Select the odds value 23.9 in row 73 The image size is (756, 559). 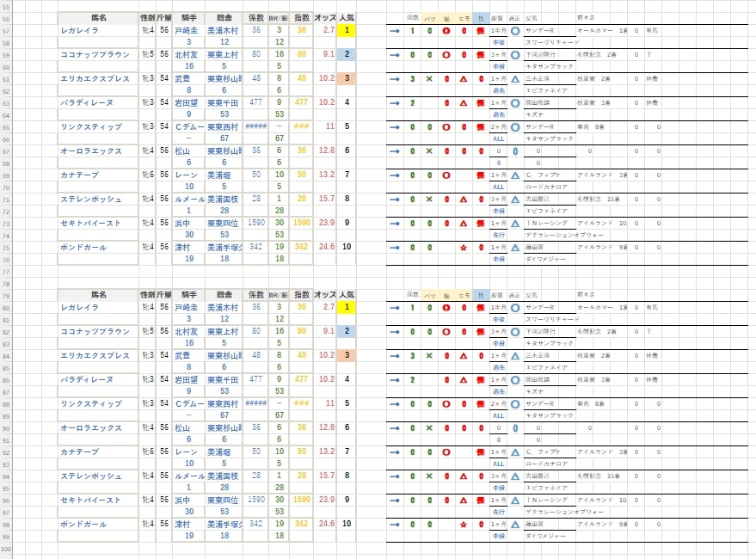(327, 223)
